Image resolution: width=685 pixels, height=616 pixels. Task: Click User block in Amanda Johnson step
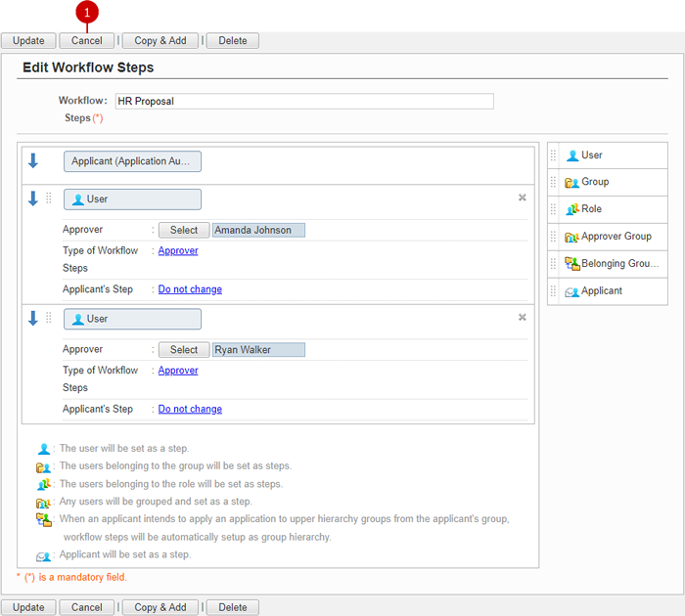[132, 199]
